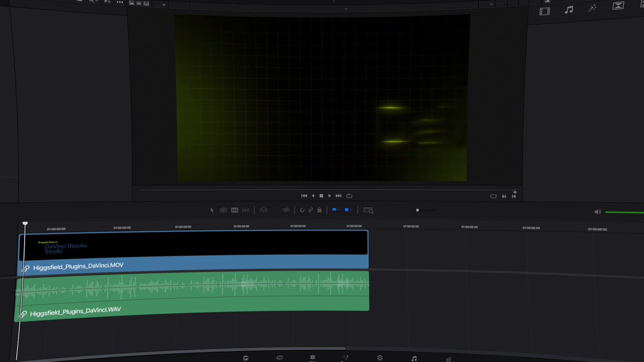Click the preview image in the viewer
644x362 pixels.
[322, 98]
